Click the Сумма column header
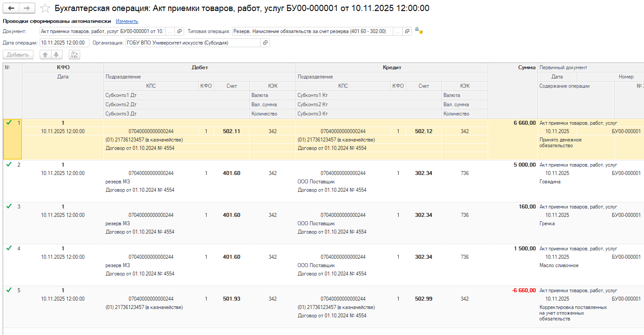 click(527, 67)
